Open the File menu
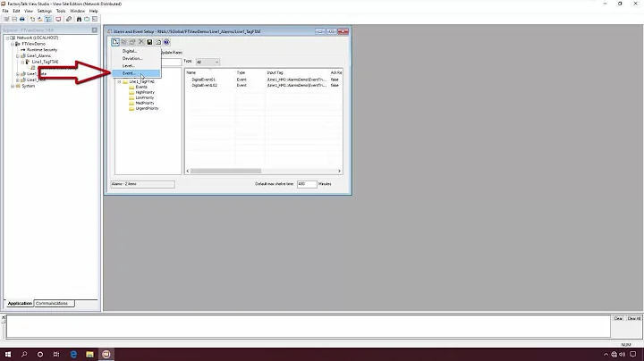The image size is (644, 361). click(5, 11)
